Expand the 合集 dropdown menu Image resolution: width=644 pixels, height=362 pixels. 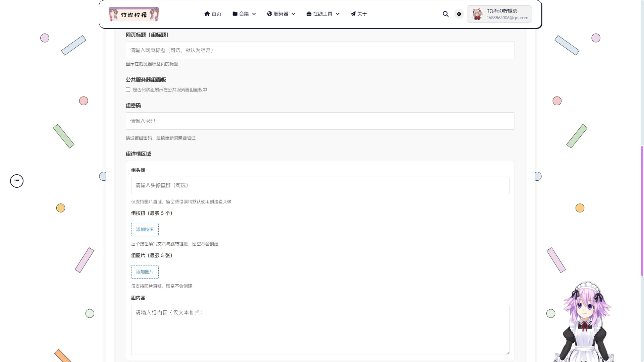click(244, 14)
